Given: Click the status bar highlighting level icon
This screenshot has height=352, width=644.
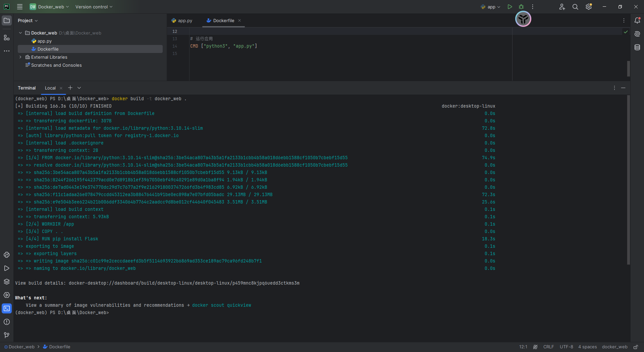Looking at the screenshot, I should [x=535, y=347].
